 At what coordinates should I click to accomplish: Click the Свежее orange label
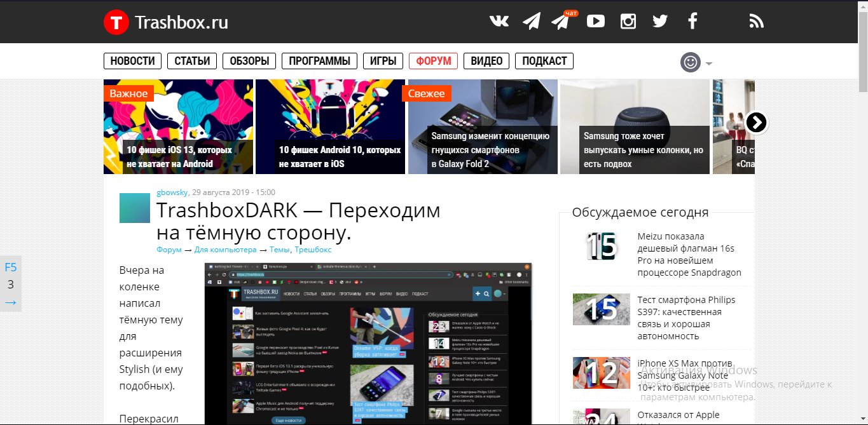pos(427,93)
